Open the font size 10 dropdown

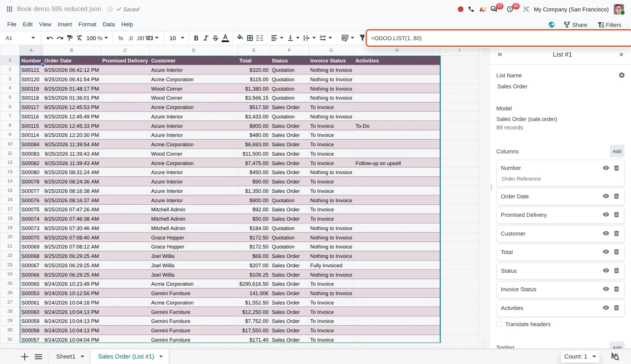pos(177,38)
